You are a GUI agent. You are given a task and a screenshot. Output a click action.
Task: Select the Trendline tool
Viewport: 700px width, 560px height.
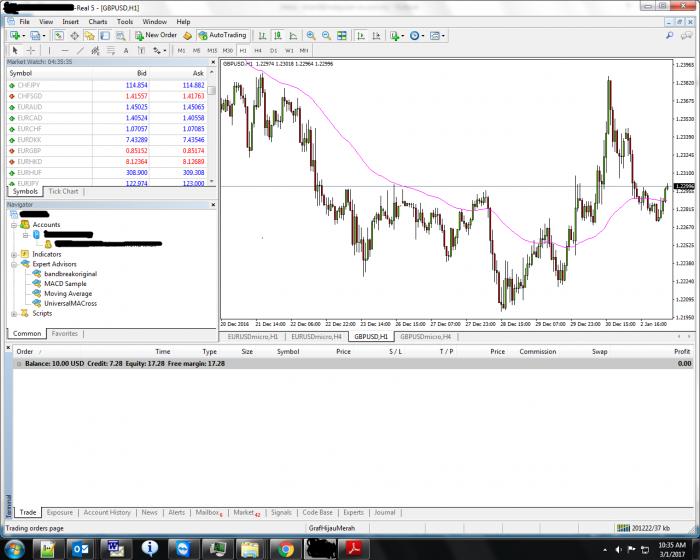click(x=80, y=50)
